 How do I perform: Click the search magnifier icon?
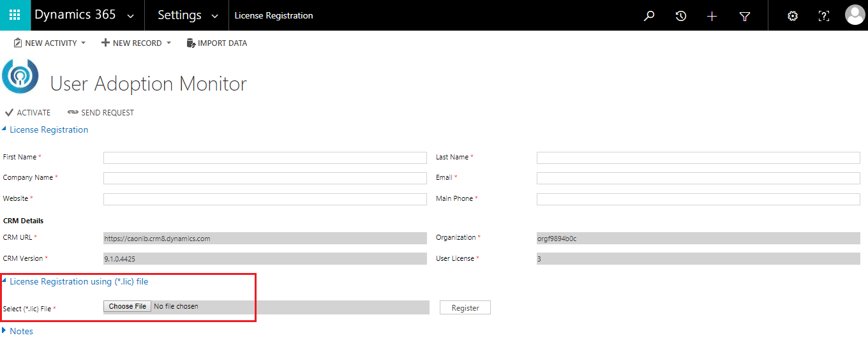[x=649, y=16]
